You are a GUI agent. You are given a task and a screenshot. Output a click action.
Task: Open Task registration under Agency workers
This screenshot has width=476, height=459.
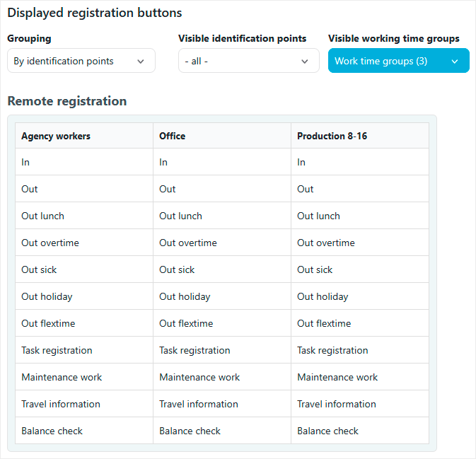point(57,350)
